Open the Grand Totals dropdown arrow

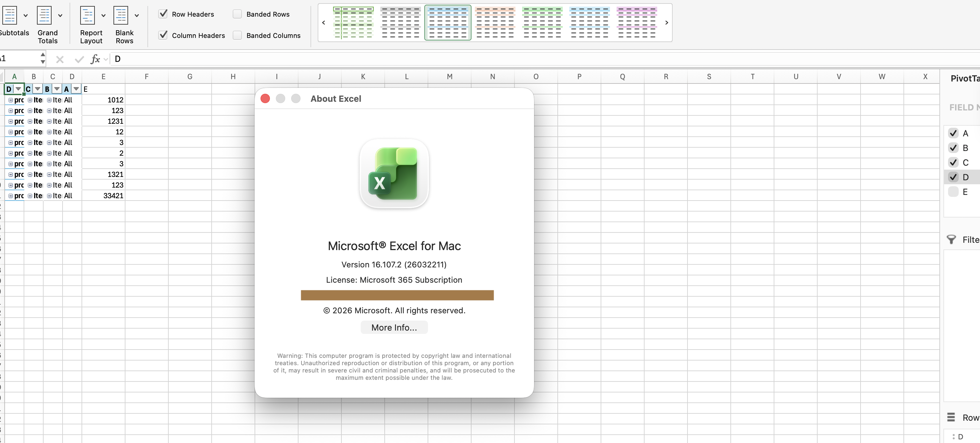pos(60,16)
